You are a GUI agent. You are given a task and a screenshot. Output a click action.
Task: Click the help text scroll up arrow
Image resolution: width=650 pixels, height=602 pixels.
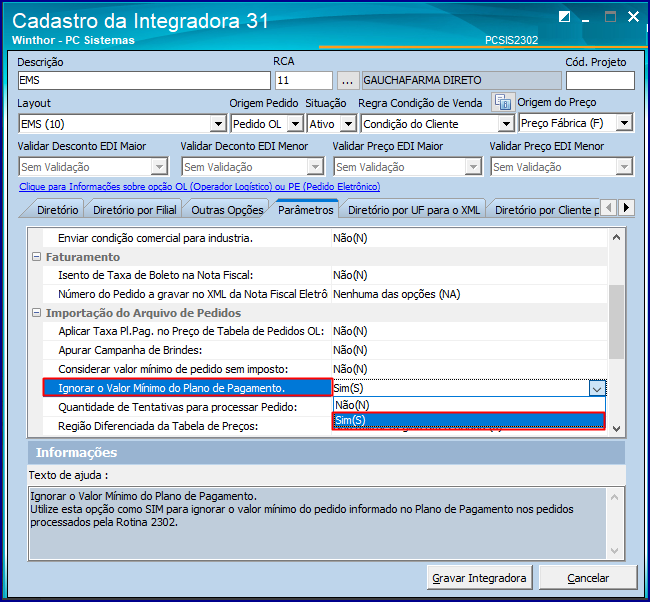614,497
